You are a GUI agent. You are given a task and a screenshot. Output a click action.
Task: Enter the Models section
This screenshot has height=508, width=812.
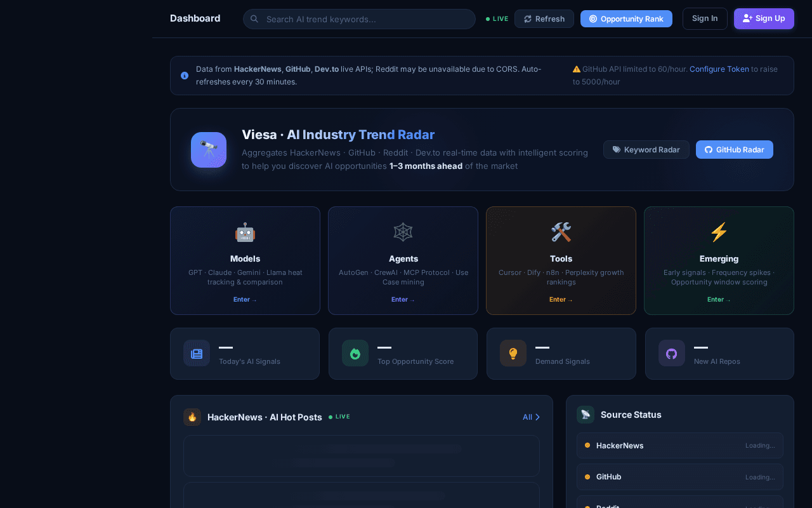tap(245, 300)
